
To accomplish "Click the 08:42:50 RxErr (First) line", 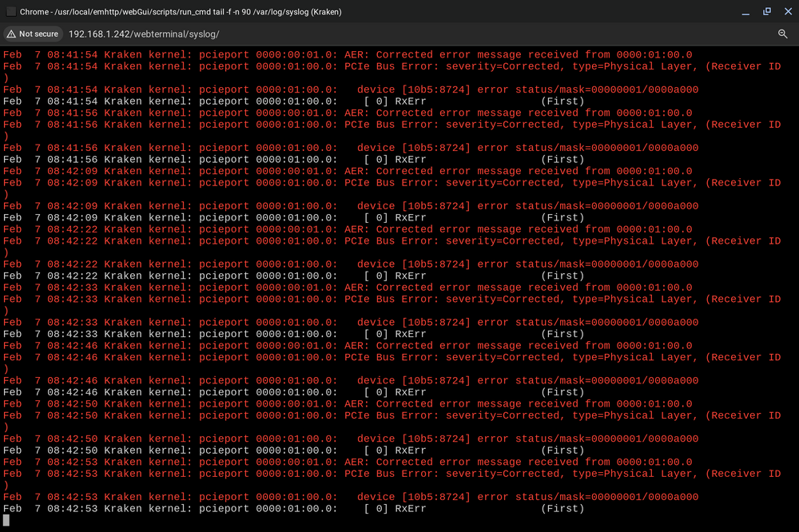I will (293, 451).
